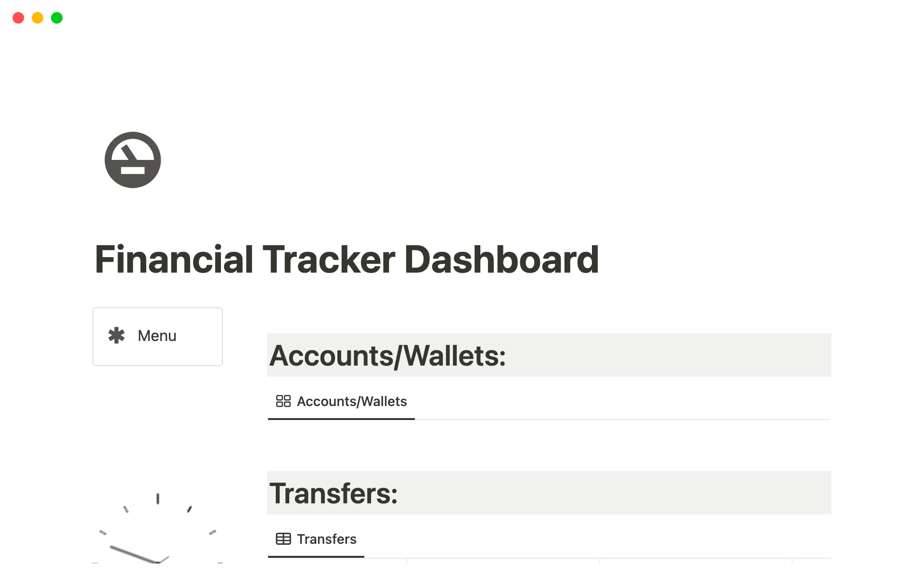Click the Menu text label
Image resolution: width=924 pixels, height=578 pixels.
(x=157, y=336)
